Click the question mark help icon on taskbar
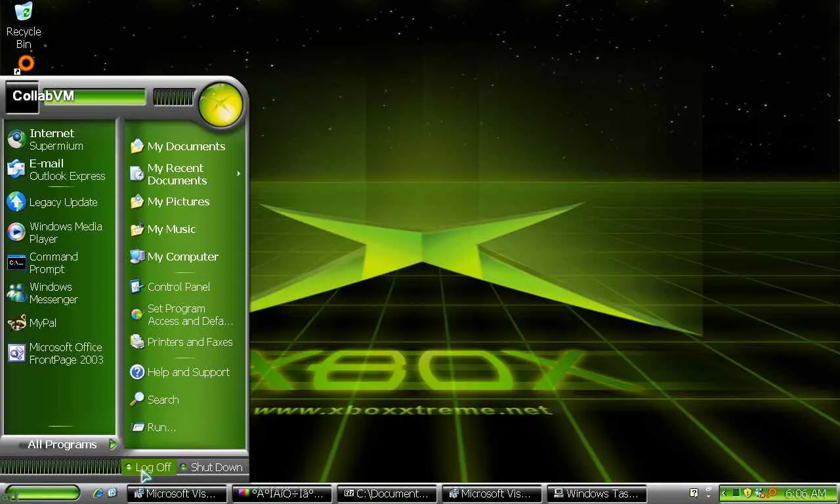Screen dimensions: 840x504 click(694, 493)
